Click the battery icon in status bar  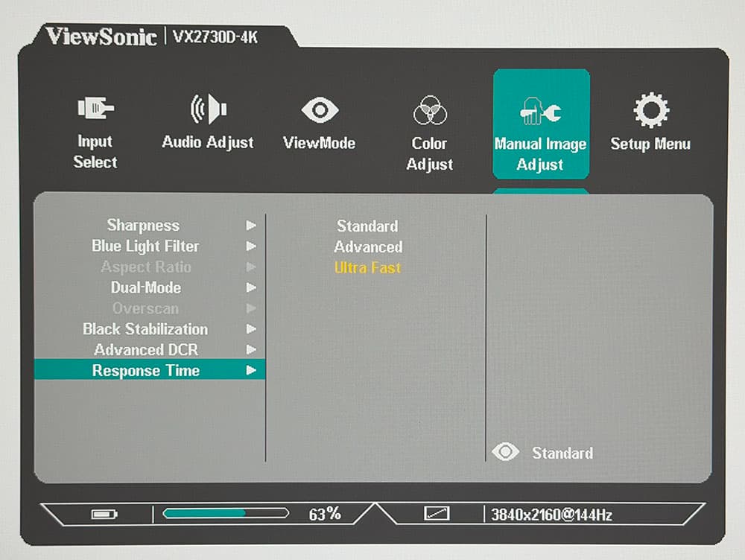pyautogui.click(x=104, y=515)
